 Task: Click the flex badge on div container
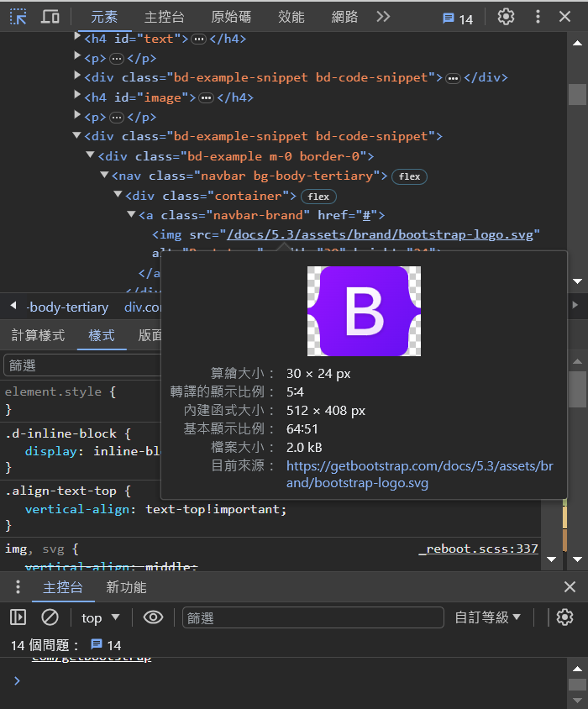[318, 197]
